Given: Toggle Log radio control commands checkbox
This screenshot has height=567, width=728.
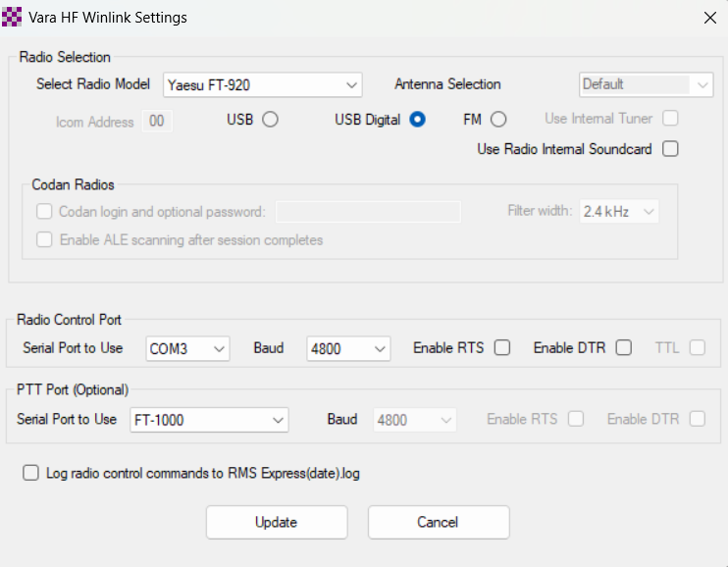Looking at the screenshot, I should (31, 474).
